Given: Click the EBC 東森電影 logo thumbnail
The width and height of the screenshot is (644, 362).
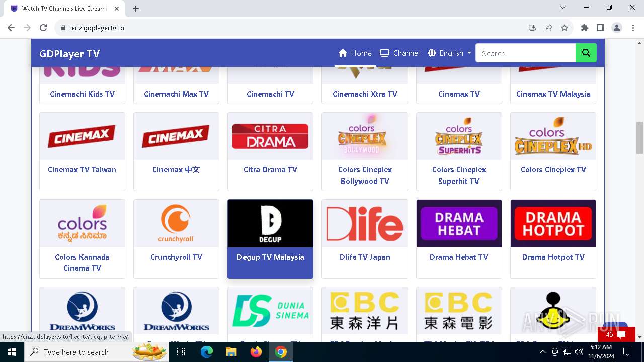Looking at the screenshot, I should [459, 311].
